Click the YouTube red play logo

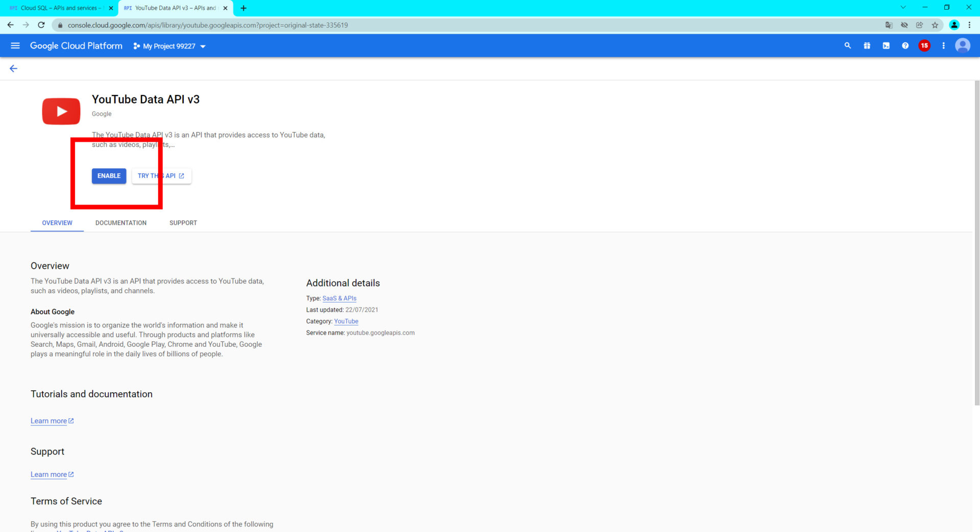coord(61,111)
